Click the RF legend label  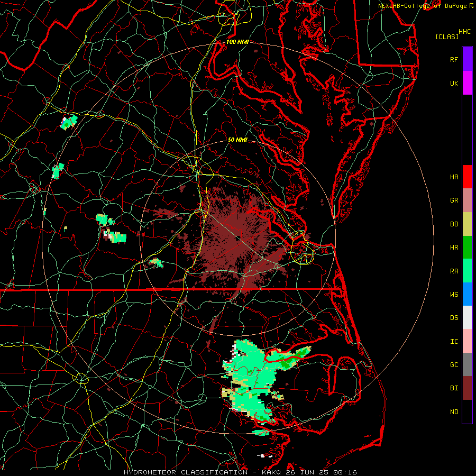pos(454,60)
